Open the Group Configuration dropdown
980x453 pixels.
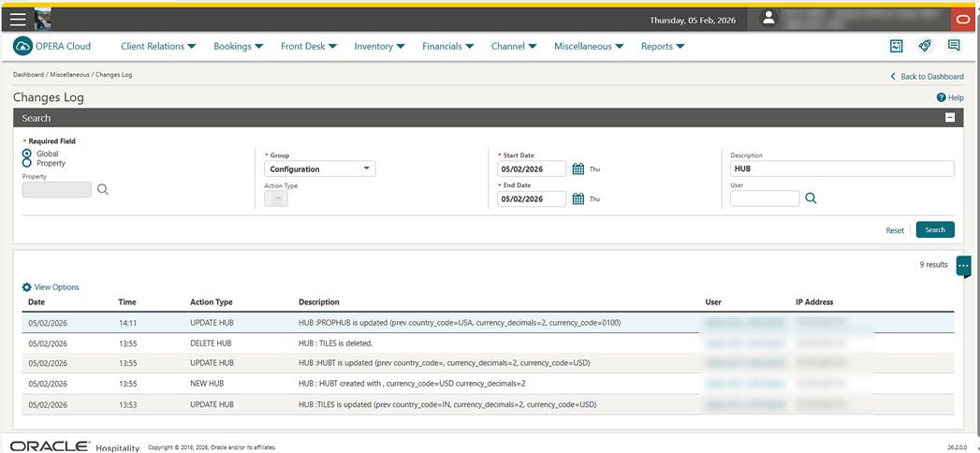tap(320, 169)
